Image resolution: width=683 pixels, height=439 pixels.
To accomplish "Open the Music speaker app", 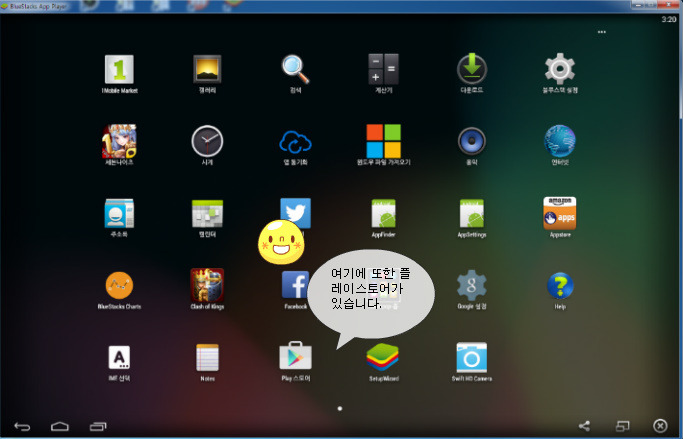I will pyautogui.click(x=472, y=141).
